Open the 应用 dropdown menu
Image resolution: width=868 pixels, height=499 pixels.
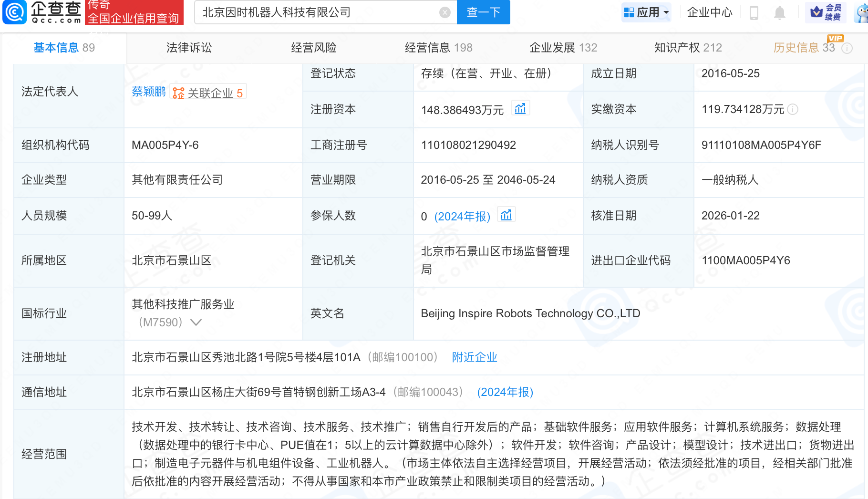click(647, 12)
